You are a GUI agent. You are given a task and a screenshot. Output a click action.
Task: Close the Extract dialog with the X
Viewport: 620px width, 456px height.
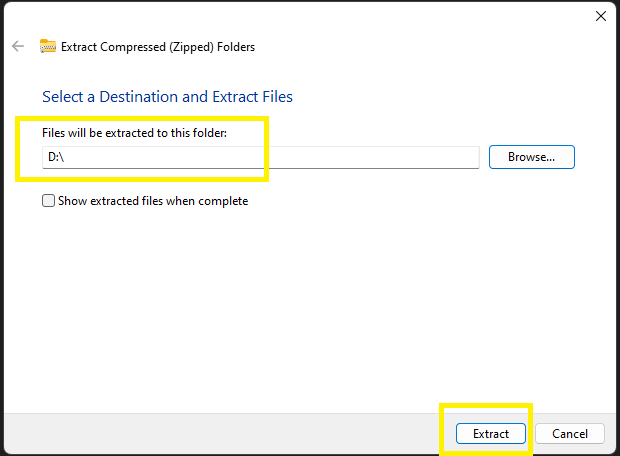click(x=600, y=16)
